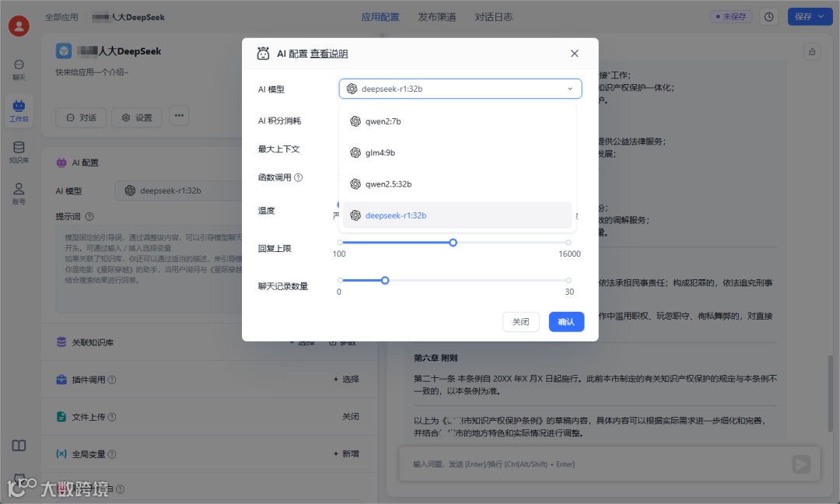Click the help icon next to 文件上传

112,417
